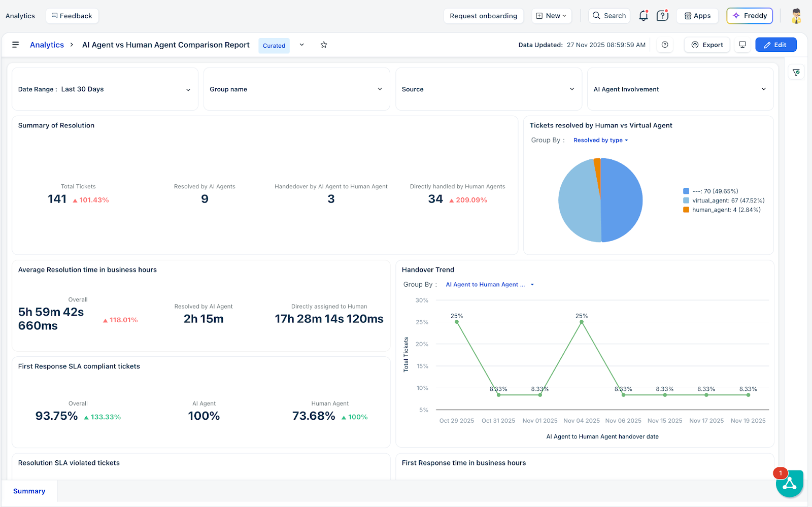The height and width of the screenshot is (507, 812).
Task: Star this report as favorite
Action: pyautogui.click(x=324, y=45)
